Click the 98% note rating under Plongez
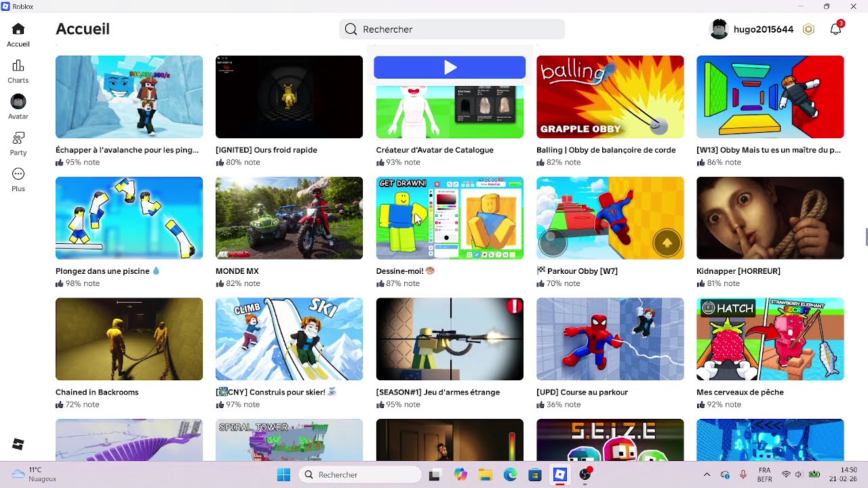The height and width of the screenshot is (488, 868). click(77, 283)
